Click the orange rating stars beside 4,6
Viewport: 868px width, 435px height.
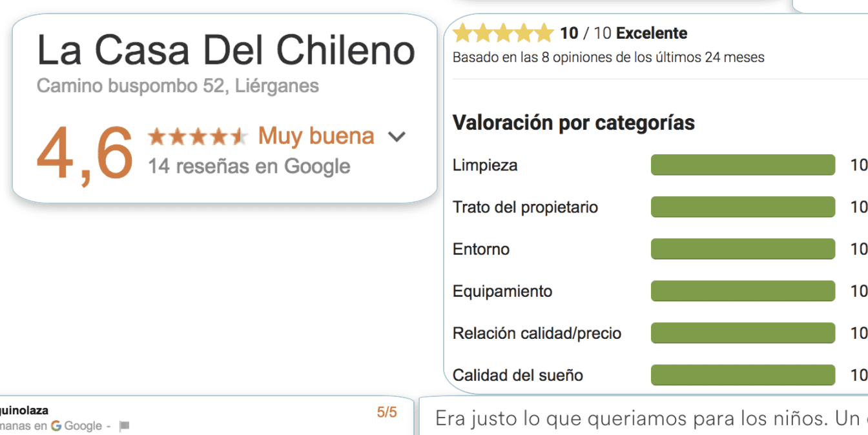tap(198, 137)
